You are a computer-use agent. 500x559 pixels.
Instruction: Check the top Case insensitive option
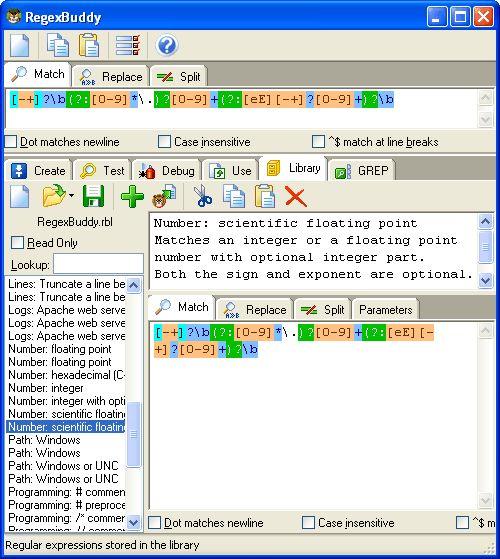pyautogui.click(x=164, y=142)
